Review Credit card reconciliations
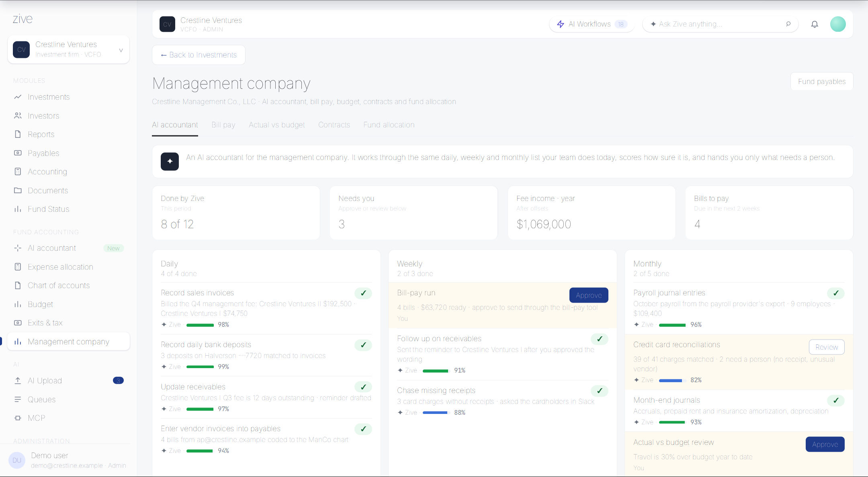Image resolution: width=868 pixels, height=477 pixels. 827,347
